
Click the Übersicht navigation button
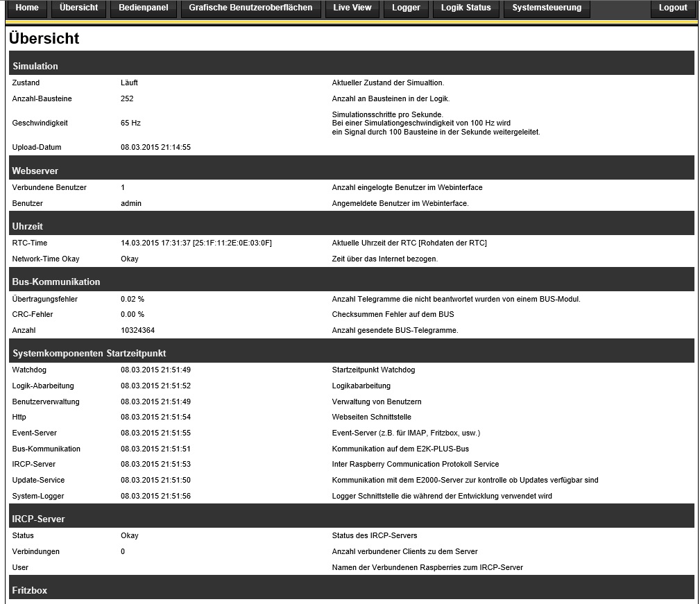click(79, 8)
